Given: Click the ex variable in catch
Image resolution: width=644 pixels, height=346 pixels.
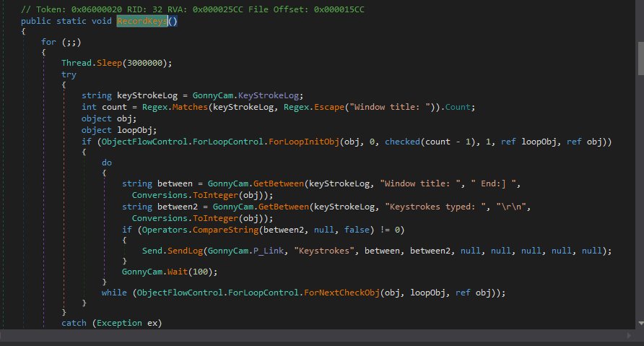Looking at the screenshot, I should pyautogui.click(x=152, y=323).
